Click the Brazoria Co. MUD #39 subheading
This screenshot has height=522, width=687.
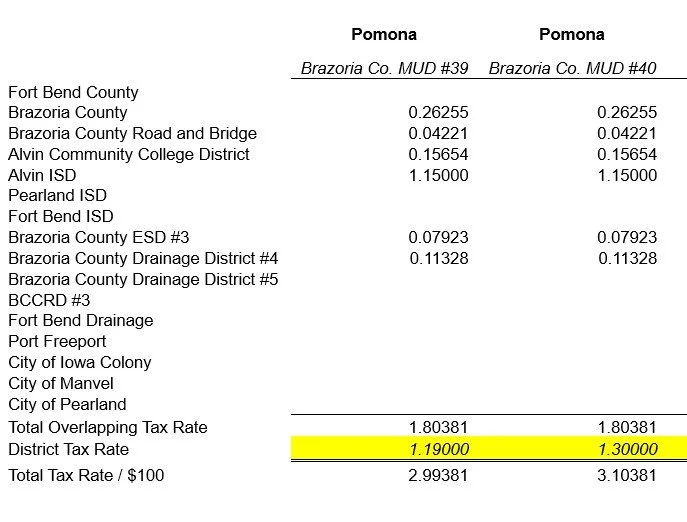click(384, 68)
